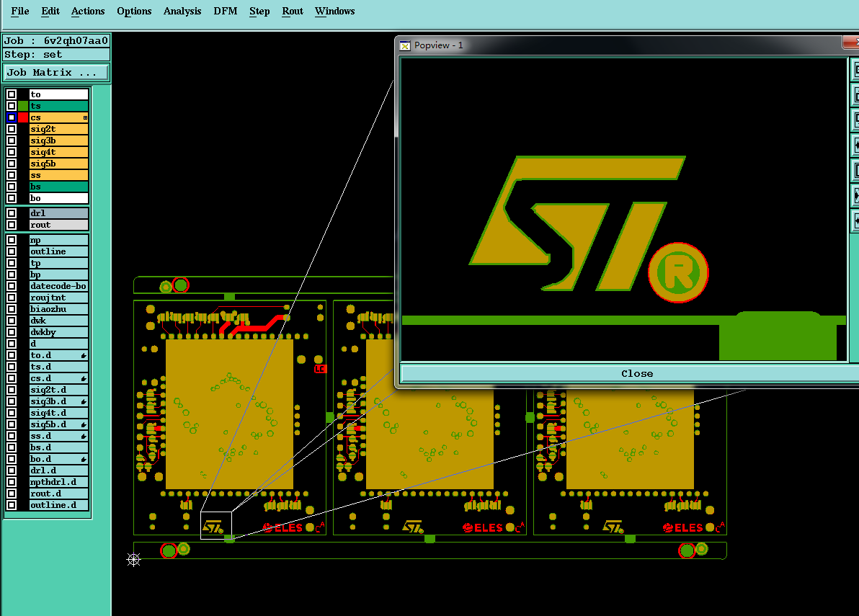Select the sig5b layer name

tap(58, 163)
